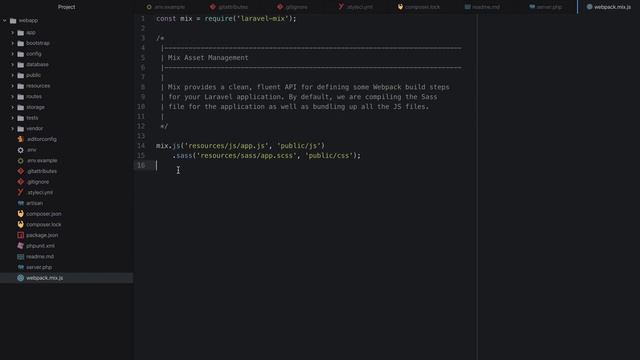Expand the routes folder arrow
The height and width of the screenshot is (360, 640).
[x=12, y=97]
